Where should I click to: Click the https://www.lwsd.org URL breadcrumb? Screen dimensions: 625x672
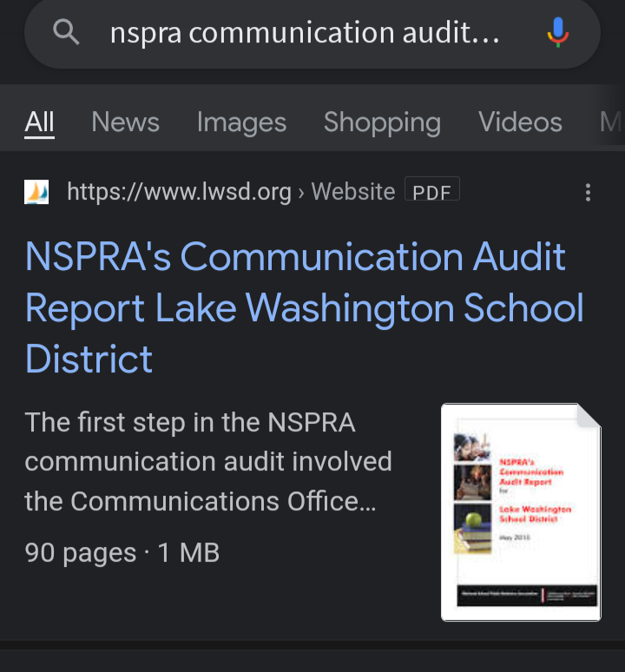coord(231,192)
